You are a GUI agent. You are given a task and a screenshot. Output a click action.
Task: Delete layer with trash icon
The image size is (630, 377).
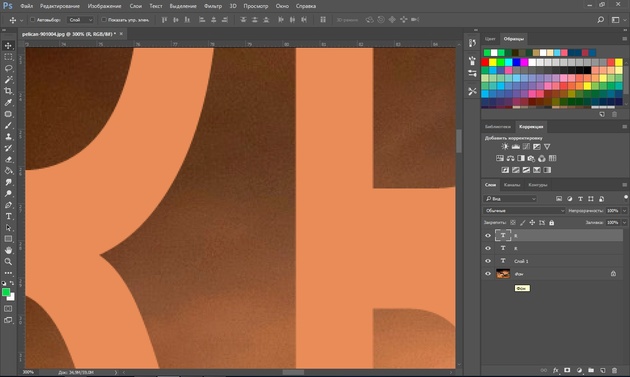[x=614, y=370]
